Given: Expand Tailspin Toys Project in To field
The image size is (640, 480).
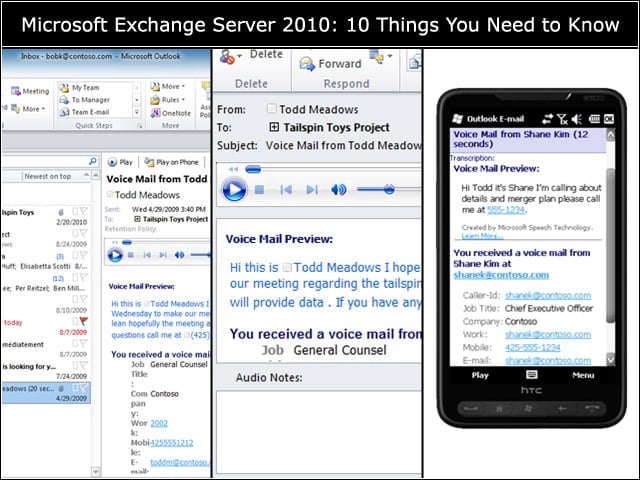Looking at the screenshot, I should (274, 127).
